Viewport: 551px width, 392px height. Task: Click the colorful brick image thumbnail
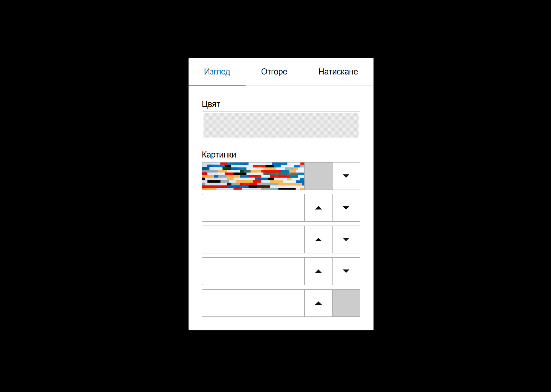[x=253, y=176]
